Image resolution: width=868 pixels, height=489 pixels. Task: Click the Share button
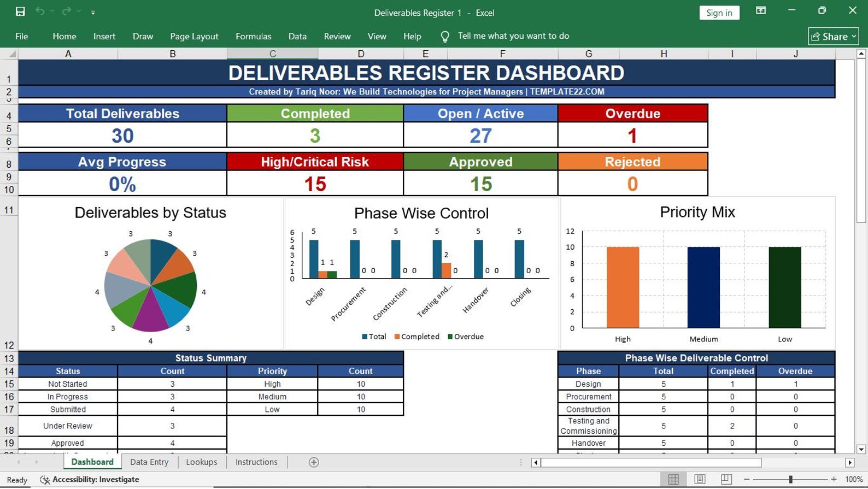[x=833, y=37]
